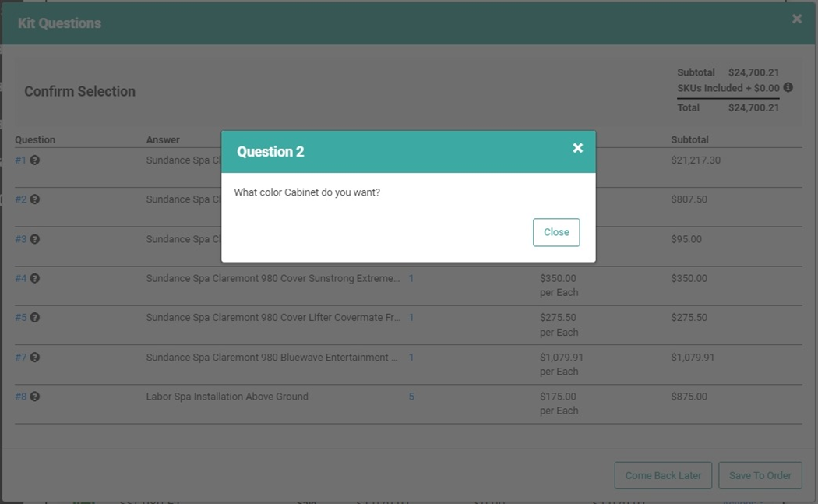Click the help icon beside question #7
Screen dimensions: 818x504
coord(35,358)
